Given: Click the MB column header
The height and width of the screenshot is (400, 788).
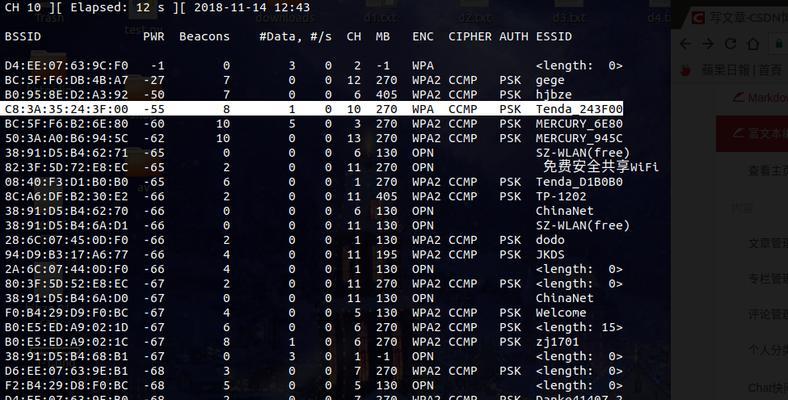Looking at the screenshot, I should [x=382, y=37].
